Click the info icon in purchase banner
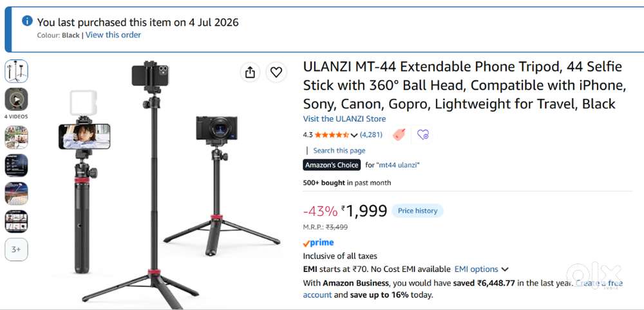 27,21
